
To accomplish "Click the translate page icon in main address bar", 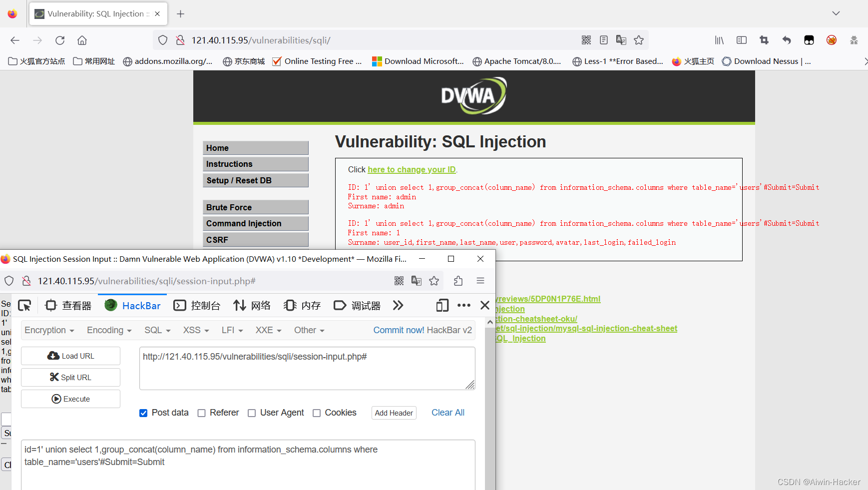I will click(621, 40).
